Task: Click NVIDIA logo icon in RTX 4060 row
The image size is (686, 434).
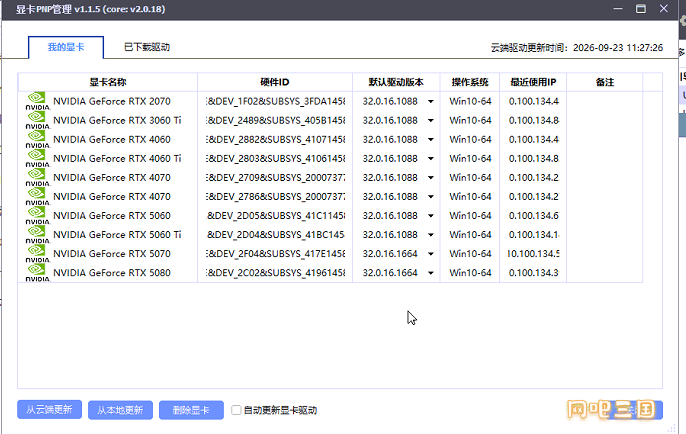Action: (x=38, y=139)
